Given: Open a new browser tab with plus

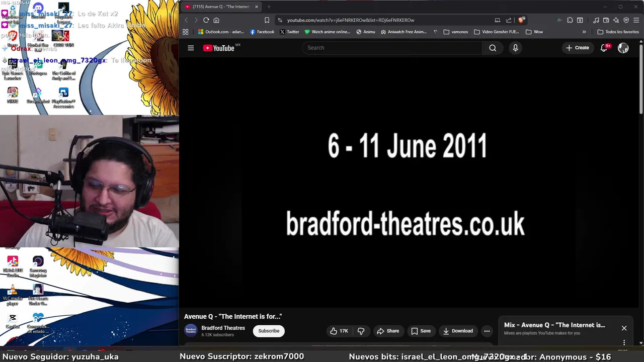Looking at the screenshot, I should 269,7.
